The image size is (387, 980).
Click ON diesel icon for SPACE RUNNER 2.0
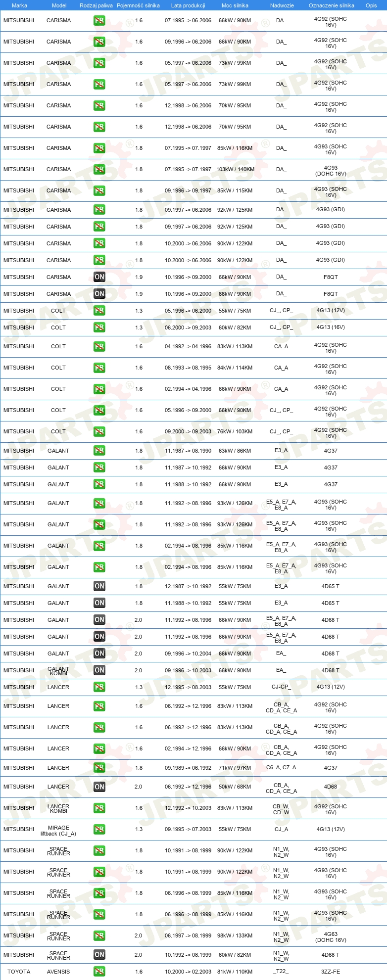tap(99, 955)
